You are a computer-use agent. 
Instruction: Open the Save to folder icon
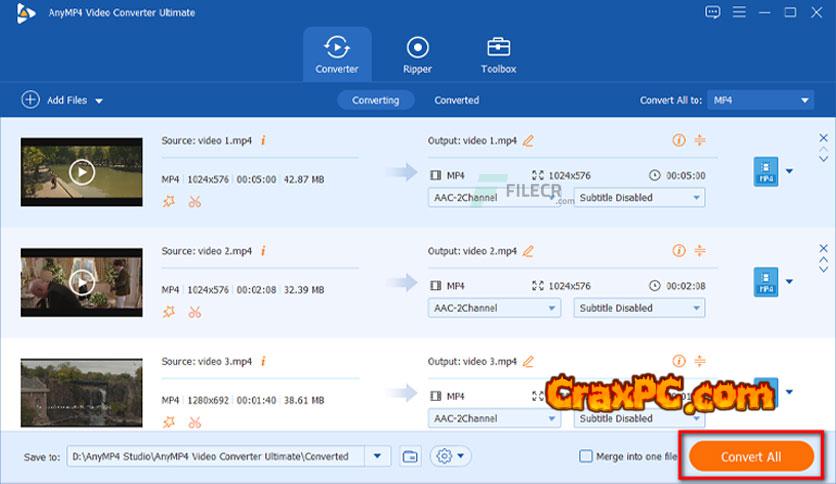pos(409,456)
